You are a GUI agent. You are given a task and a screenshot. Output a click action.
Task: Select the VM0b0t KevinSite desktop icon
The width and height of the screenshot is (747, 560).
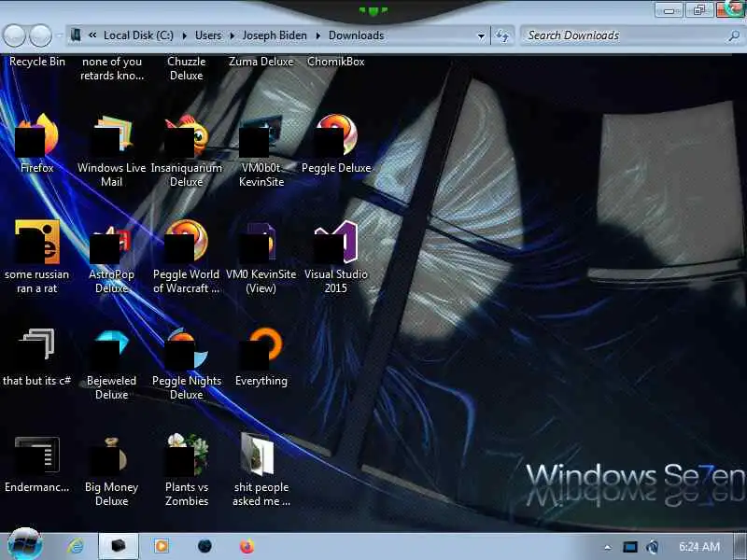click(x=261, y=150)
